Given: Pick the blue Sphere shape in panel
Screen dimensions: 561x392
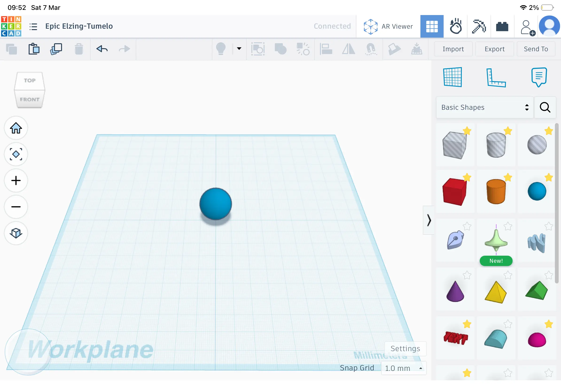Looking at the screenshot, I should (537, 191).
